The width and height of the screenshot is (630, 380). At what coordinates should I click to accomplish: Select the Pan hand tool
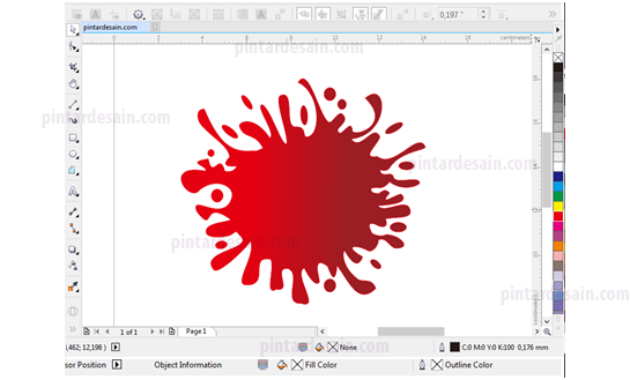pos(73,84)
